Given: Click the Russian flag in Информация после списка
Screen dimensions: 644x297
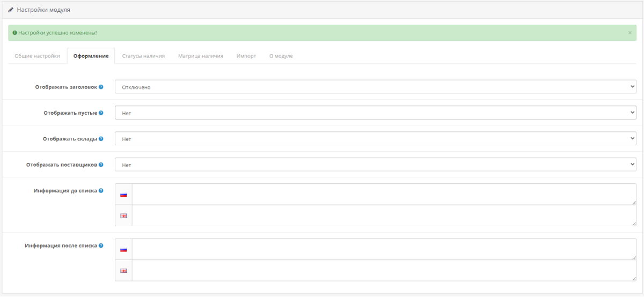Looking at the screenshot, I should coord(123,250).
